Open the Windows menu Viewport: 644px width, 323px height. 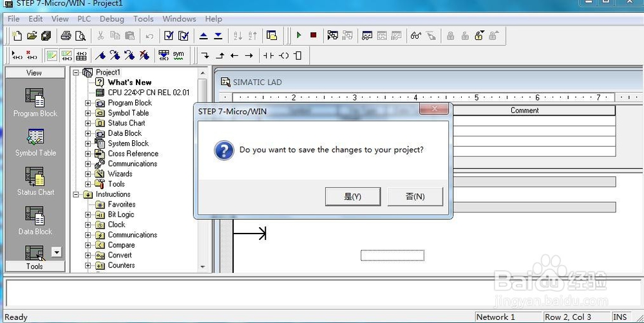point(179,19)
